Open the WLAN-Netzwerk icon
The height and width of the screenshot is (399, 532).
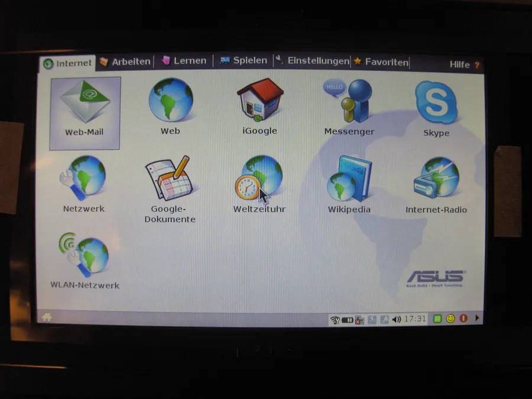pos(84,254)
